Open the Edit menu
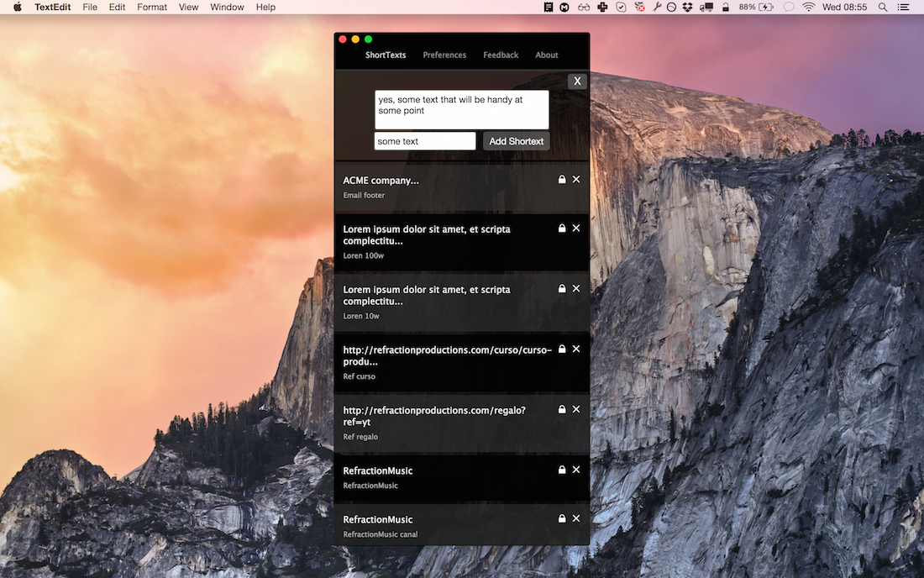This screenshot has height=578, width=924. (117, 7)
